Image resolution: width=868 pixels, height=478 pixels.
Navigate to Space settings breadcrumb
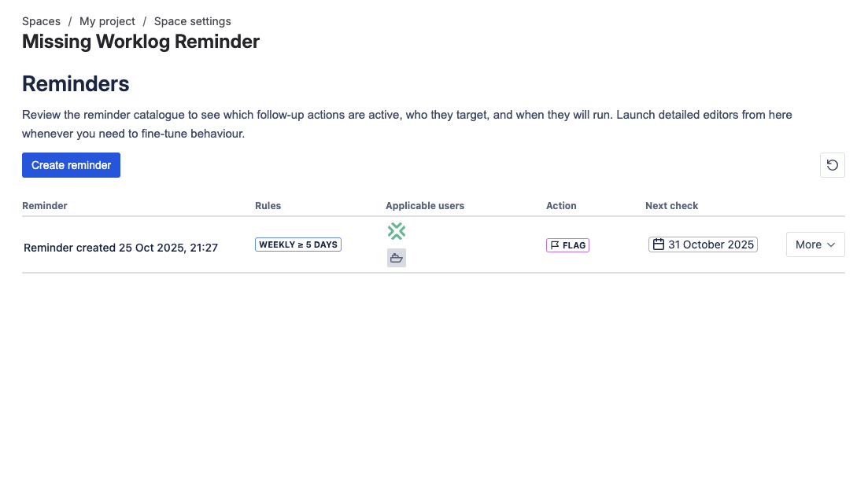click(x=192, y=21)
